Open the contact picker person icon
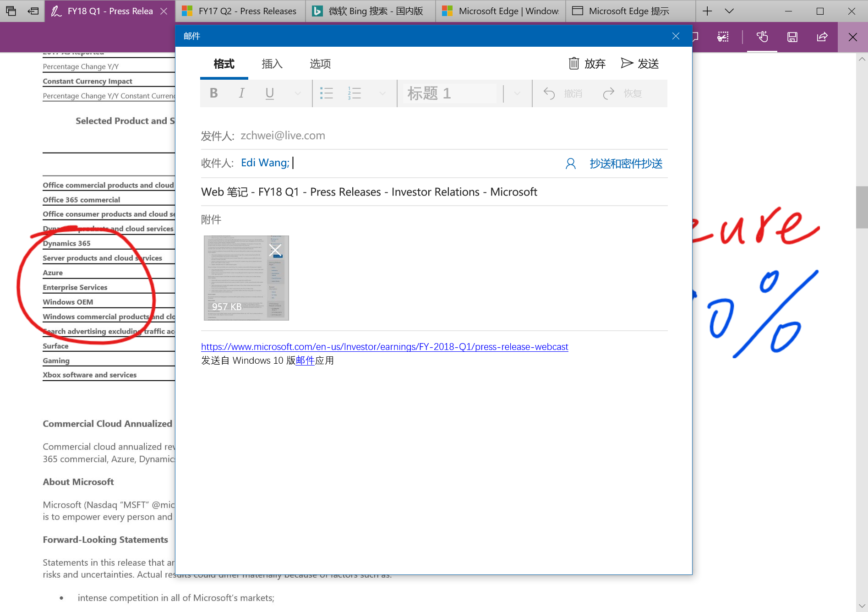Viewport: 868px width, 612px height. coord(570,163)
